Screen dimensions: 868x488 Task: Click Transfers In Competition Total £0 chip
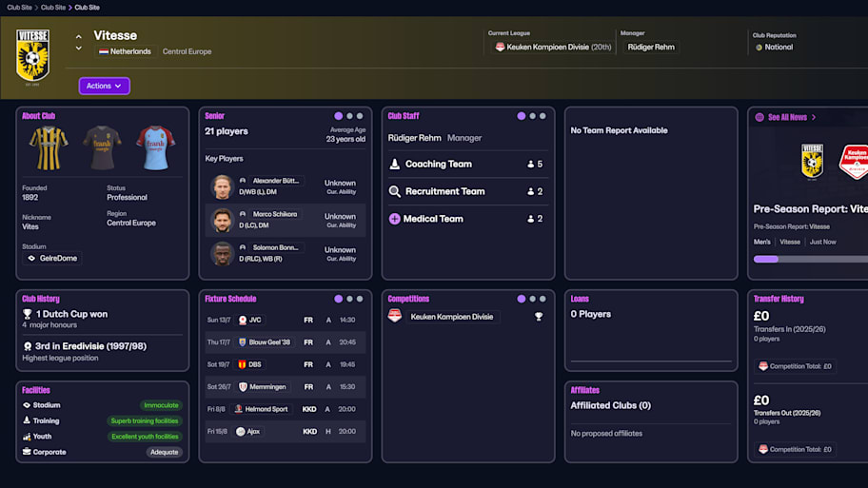click(x=795, y=366)
